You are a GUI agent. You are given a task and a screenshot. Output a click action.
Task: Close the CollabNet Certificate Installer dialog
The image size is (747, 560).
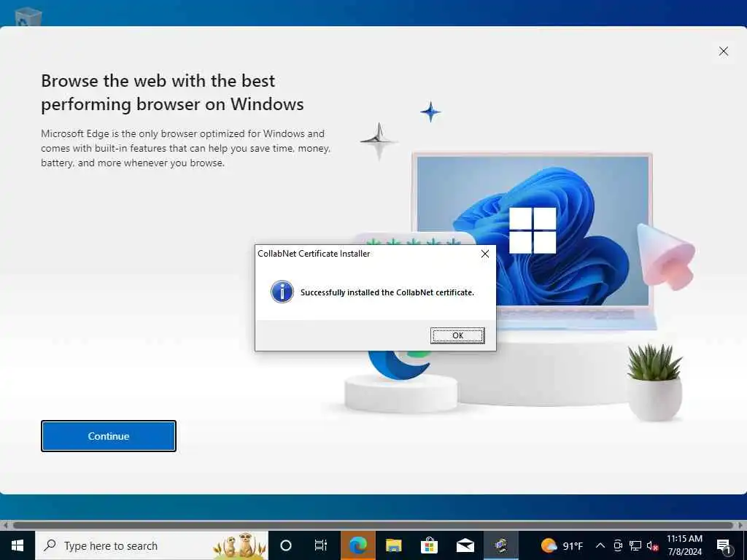[485, 254]
